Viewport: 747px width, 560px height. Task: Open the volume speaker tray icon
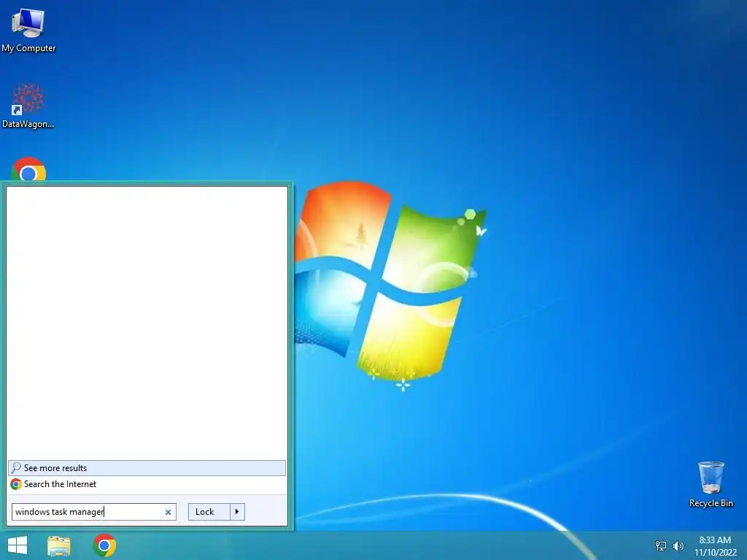coord(678,545)
